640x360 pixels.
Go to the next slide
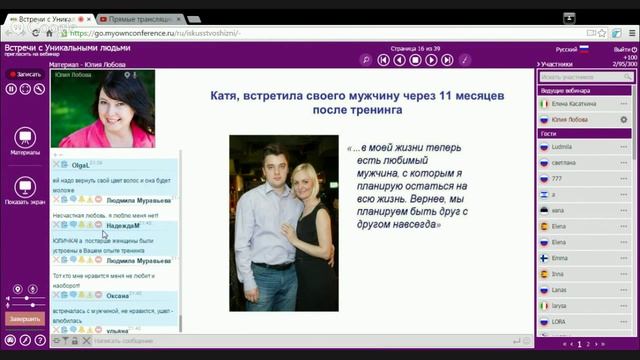click(x=431, y=60)
